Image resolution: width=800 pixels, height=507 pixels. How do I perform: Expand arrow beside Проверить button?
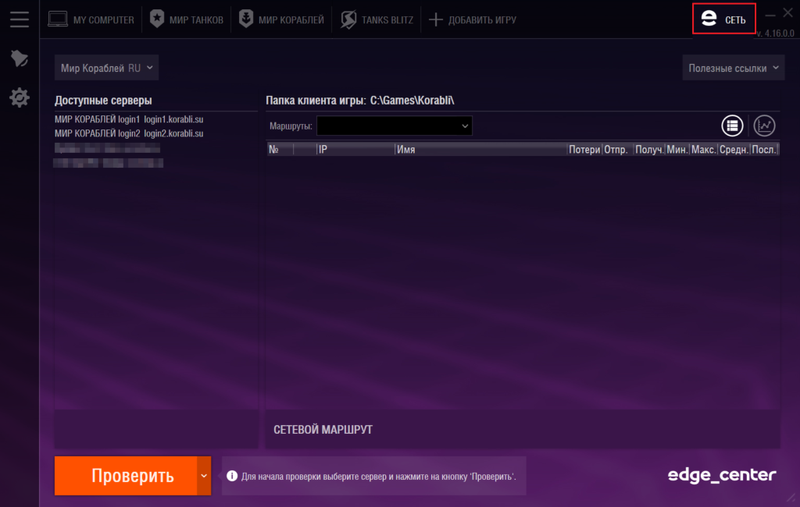click(x=204, y=475)
